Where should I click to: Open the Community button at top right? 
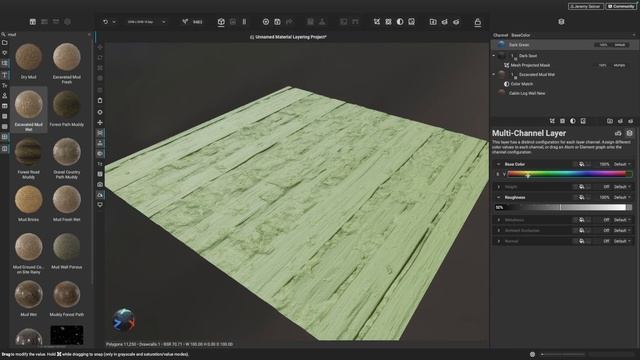[x=621, y=7]
